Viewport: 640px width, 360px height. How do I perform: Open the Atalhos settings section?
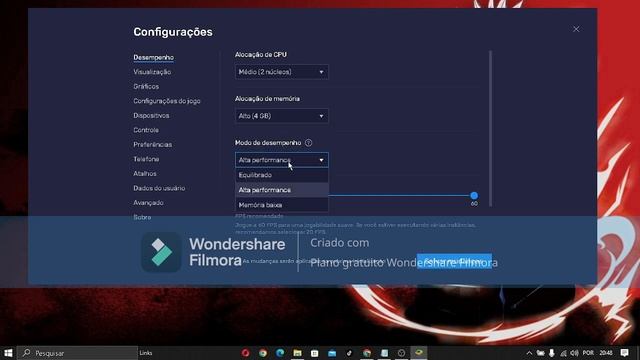(x=144, y=173)
